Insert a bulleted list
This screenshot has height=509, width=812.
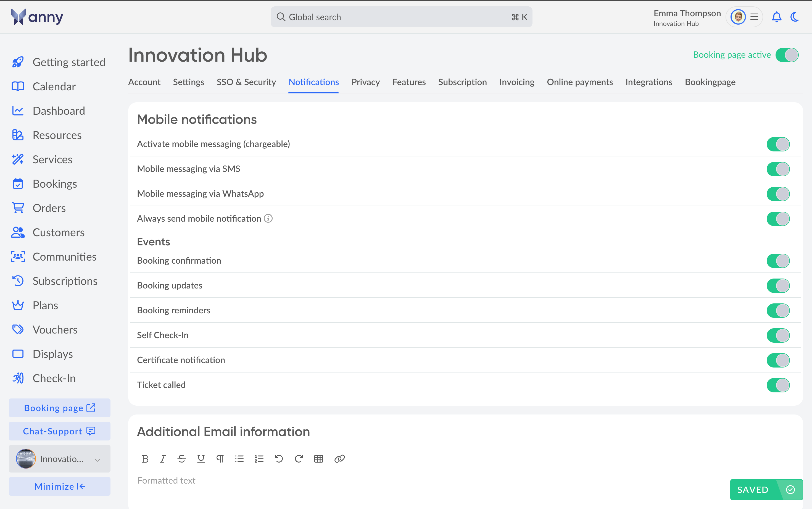pos(239,458)
